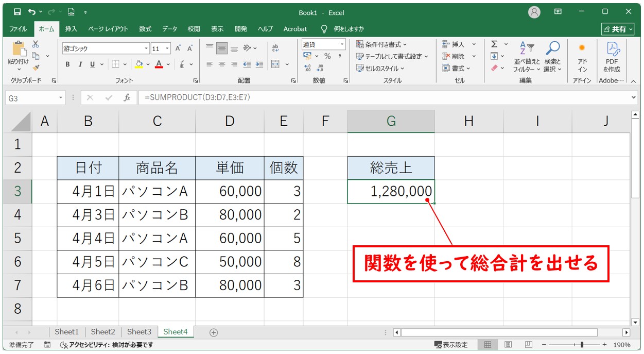Open the font name dropdown 游ゴシック

(146, 48)
